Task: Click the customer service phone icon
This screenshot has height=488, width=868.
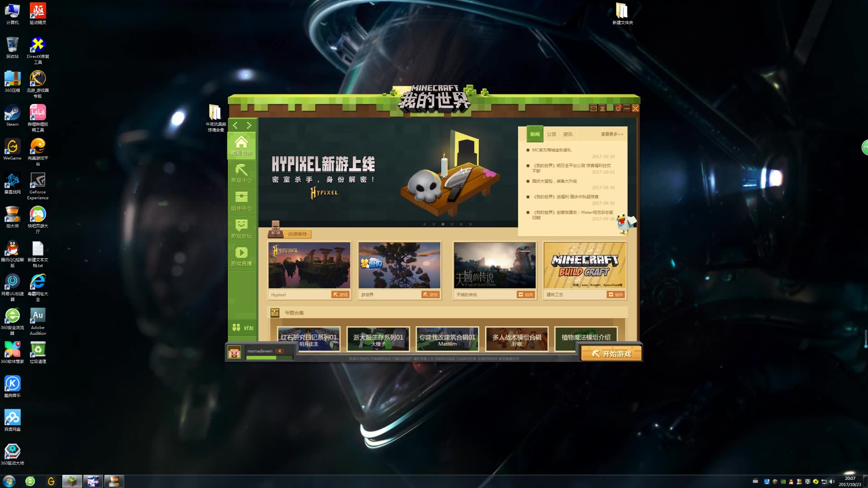Action: click(602, 108)
